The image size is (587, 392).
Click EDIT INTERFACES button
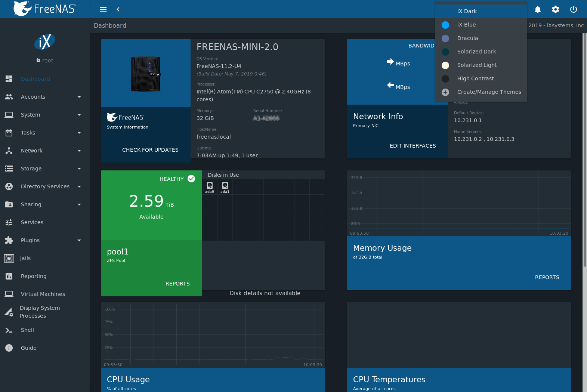413,146
